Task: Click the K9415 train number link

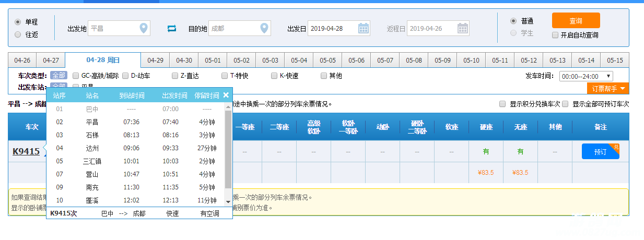Action: (26, 152)
